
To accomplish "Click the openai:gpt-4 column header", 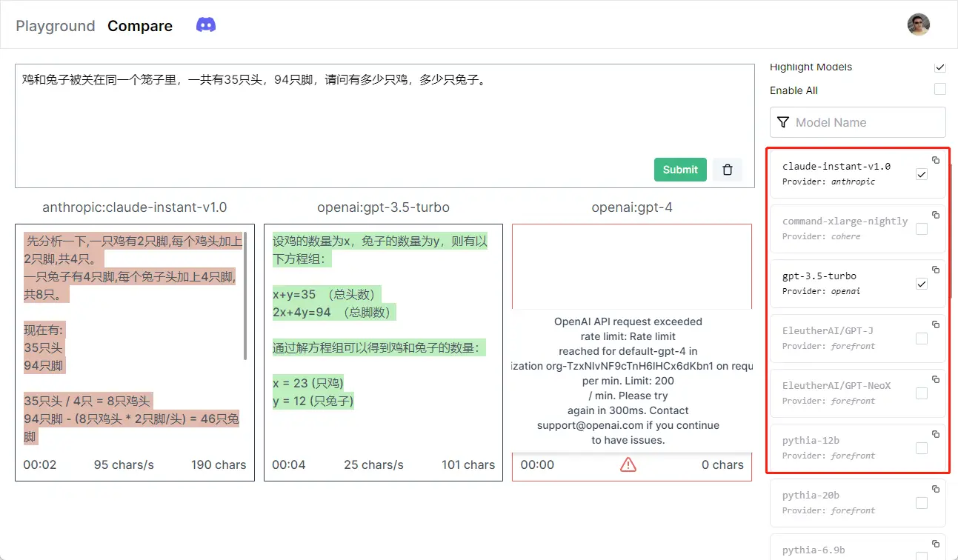I will coord(632,207).
